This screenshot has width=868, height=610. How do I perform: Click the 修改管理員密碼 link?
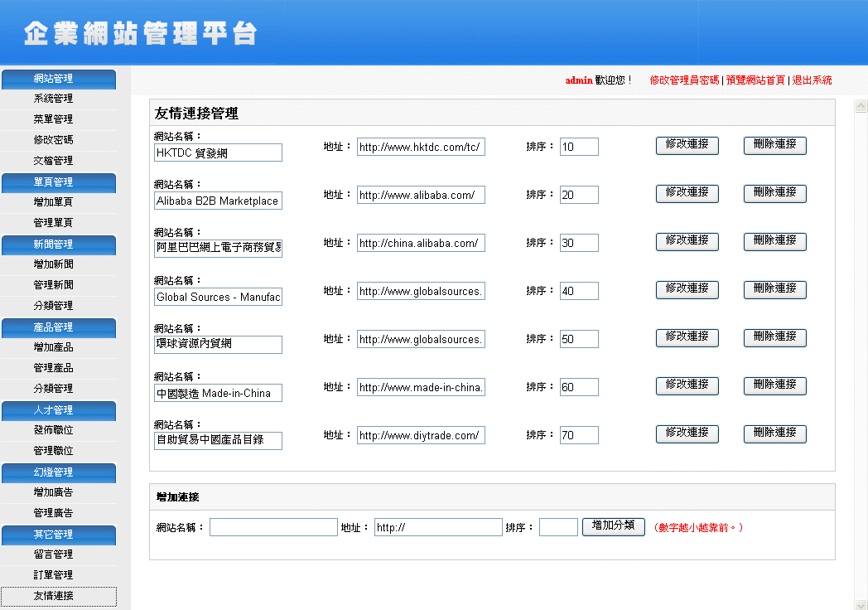684,80
